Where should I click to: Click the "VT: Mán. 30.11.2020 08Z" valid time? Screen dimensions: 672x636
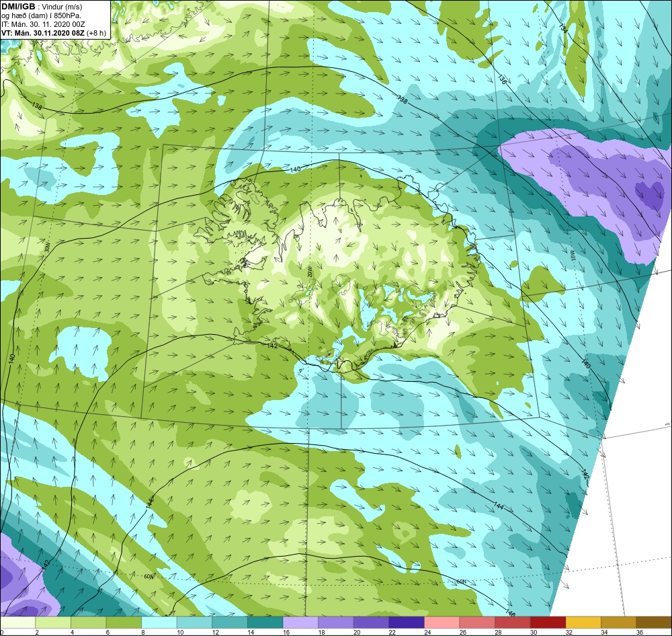(43, 33)
